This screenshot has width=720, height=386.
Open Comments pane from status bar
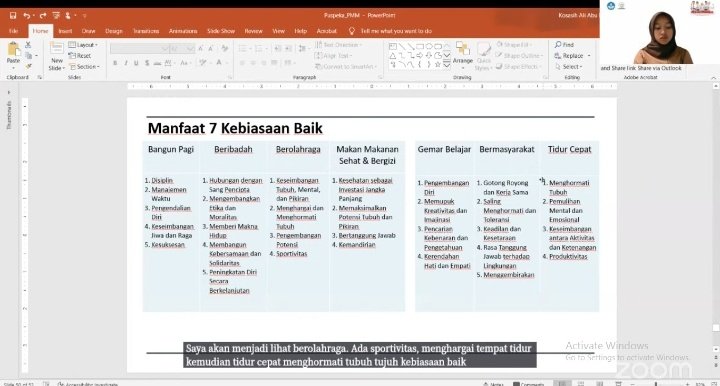click(529, 384)
